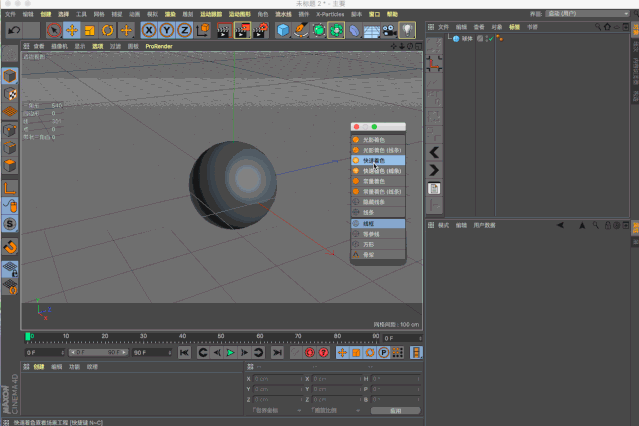Go to end of animation
Viewport: 639px width, 426px height.
(x=277, y=353)
